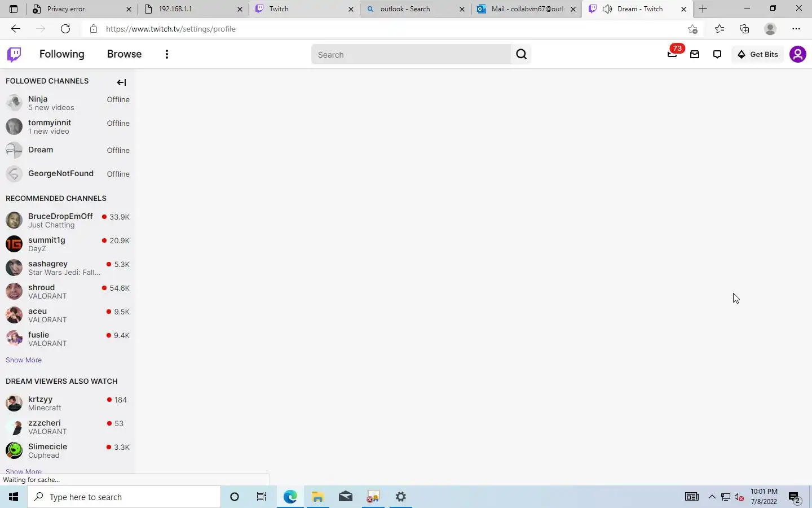Open Task View on the taskbar
Screen dimensions: 812x508
(262, 497)
